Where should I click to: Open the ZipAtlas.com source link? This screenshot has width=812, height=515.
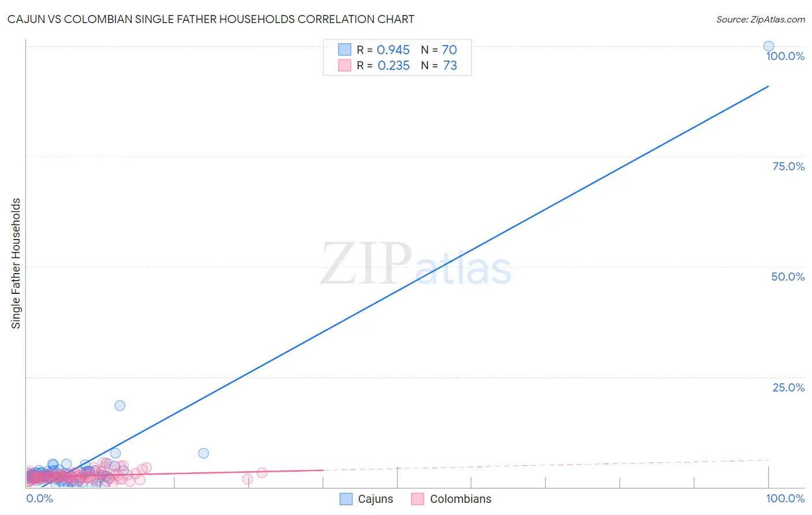[761, 19]
